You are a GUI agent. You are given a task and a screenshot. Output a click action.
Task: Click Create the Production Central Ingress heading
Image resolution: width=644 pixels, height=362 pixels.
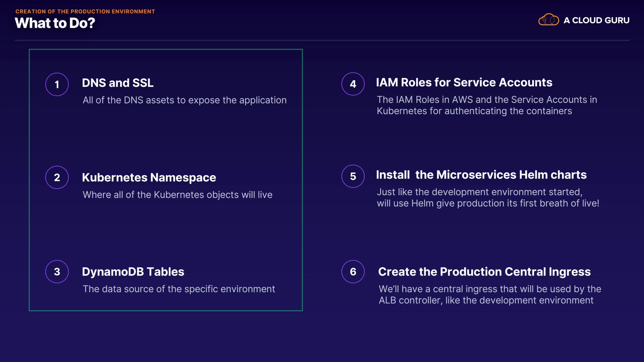tap(484, 271)
